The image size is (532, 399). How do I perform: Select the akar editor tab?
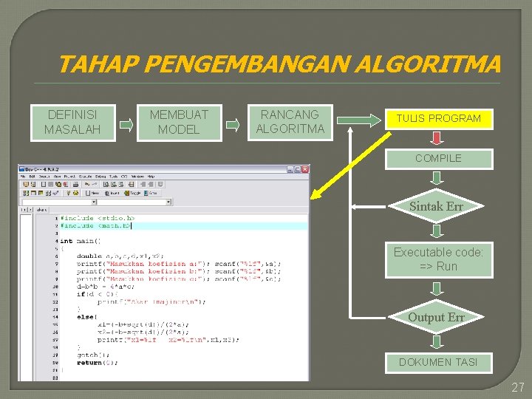[x=41, y=210]
